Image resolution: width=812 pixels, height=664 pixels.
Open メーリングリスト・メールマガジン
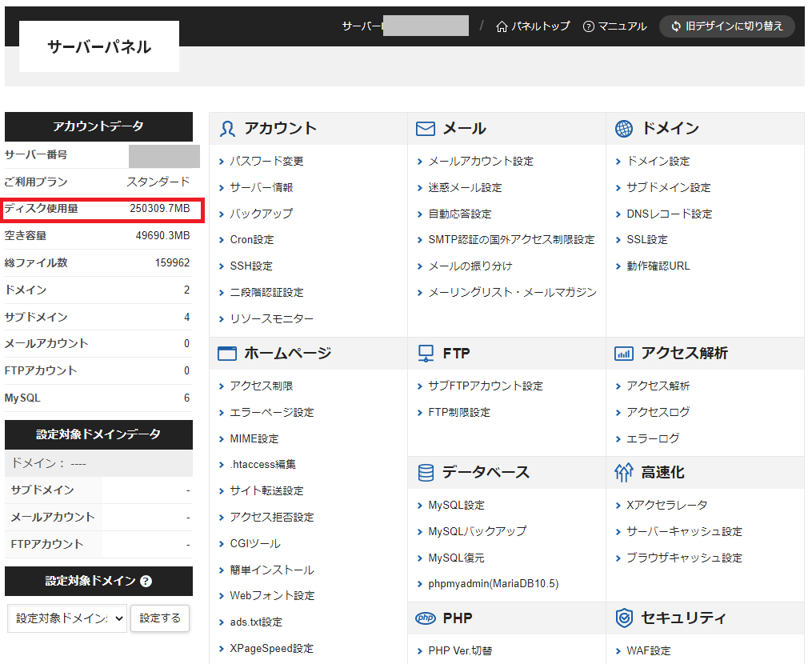(512, 293)
